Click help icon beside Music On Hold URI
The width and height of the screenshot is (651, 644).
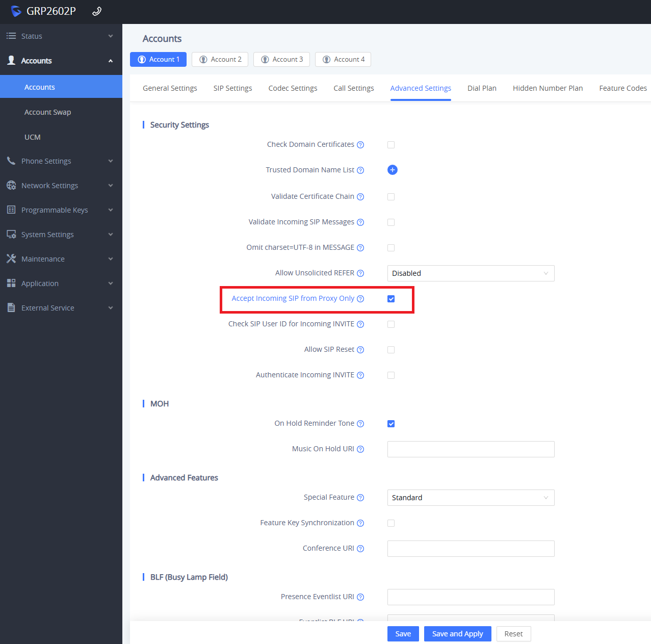(360, 449)
